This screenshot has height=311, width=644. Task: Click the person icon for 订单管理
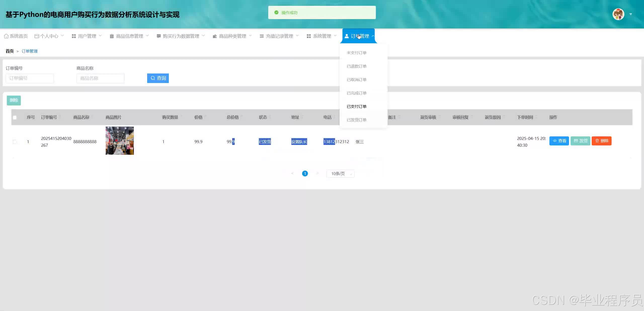pos(347,36)
